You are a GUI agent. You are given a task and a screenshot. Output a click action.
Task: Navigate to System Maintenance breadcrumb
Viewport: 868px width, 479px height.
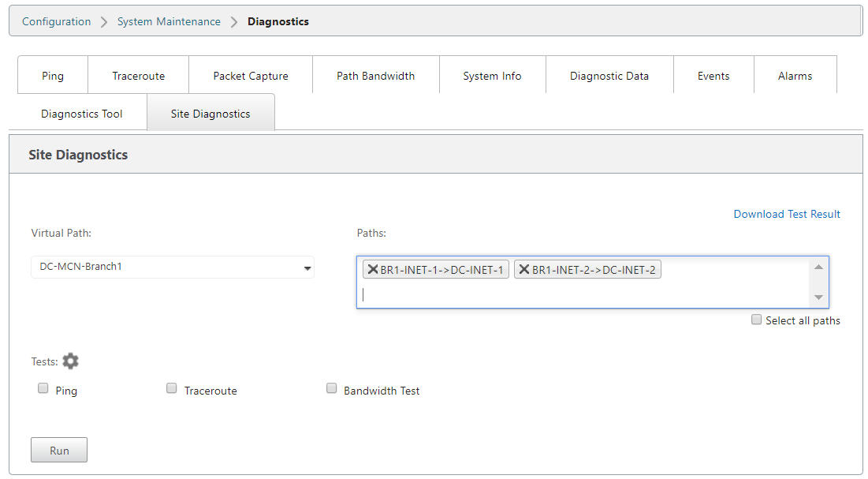(x=169, y=21)
